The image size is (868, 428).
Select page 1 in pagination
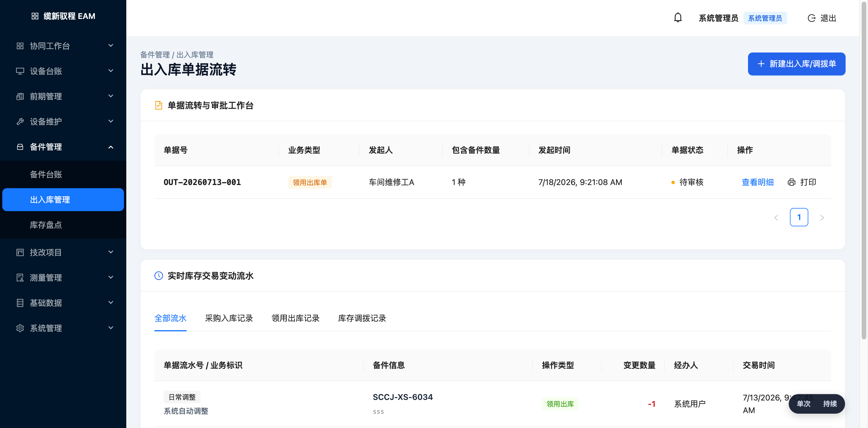coord(799,217)
